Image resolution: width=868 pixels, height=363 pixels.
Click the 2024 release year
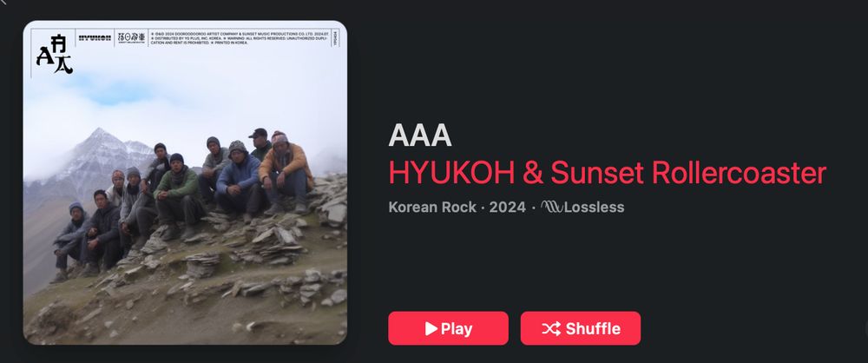click(507, 208)
